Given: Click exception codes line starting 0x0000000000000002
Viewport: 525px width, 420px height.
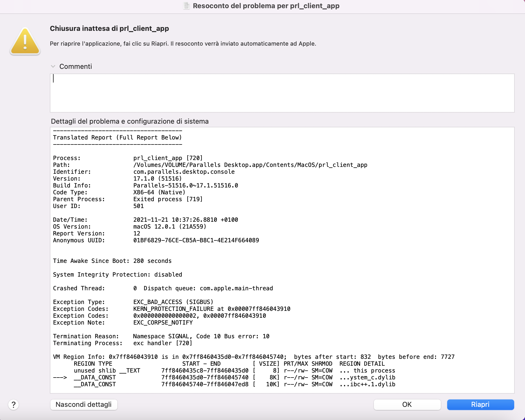Looking at the screenshot, I should [x=159, y=316].
